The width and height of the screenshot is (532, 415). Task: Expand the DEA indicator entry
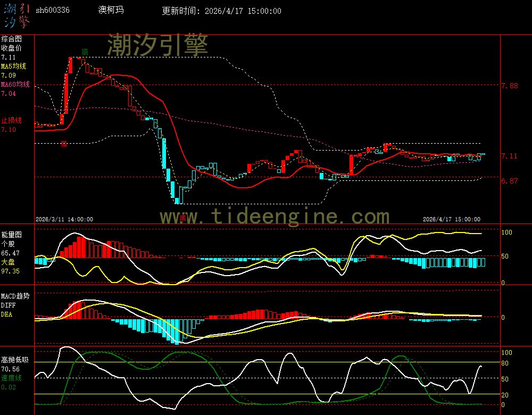(7, 314)
